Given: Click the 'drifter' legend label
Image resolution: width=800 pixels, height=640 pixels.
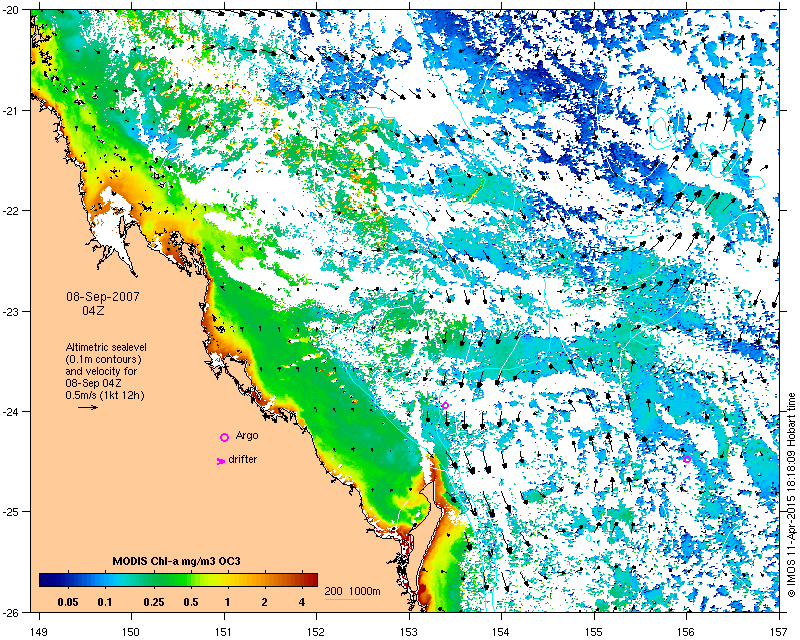Looking at the screenshot, I should click(x=242, y=459).
